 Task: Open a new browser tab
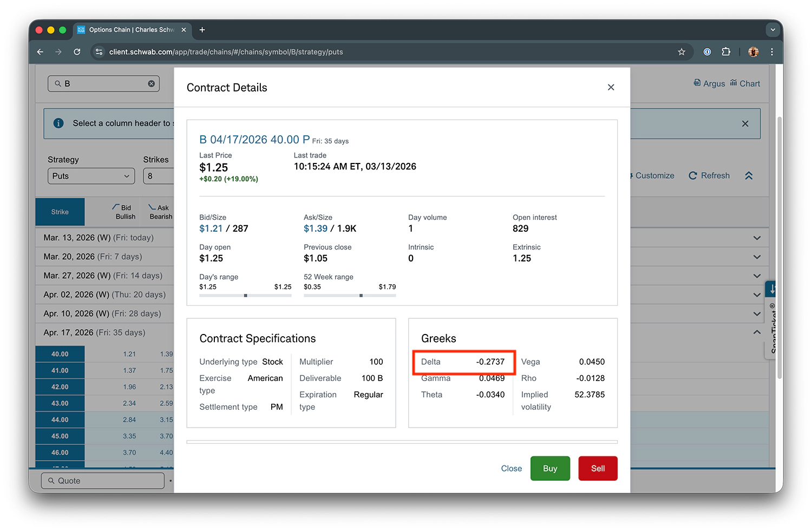point(202,30)
